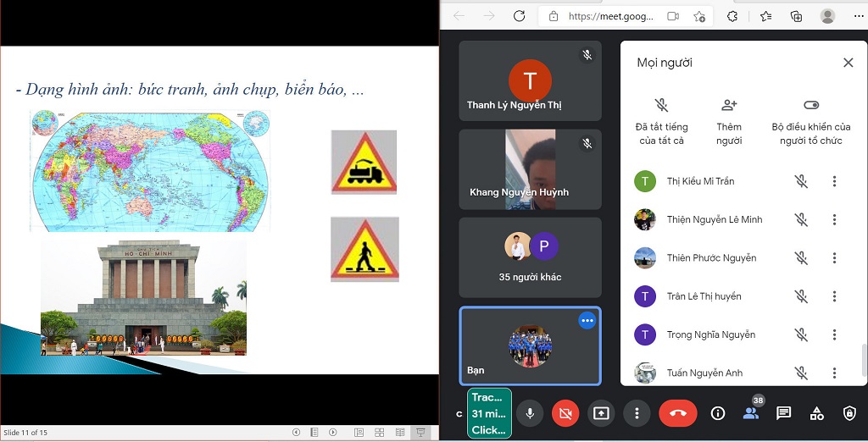Image resolution: width=868 pixels, height=442 pixels.
Task: Click the red leave call button
Action: [x=677, y=413]
